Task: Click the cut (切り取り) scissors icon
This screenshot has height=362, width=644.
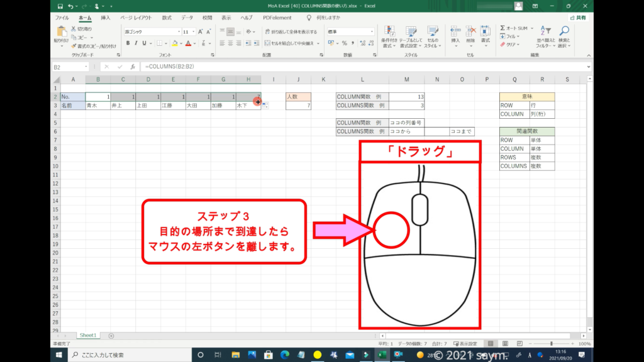Action: (x=74, y=29)
